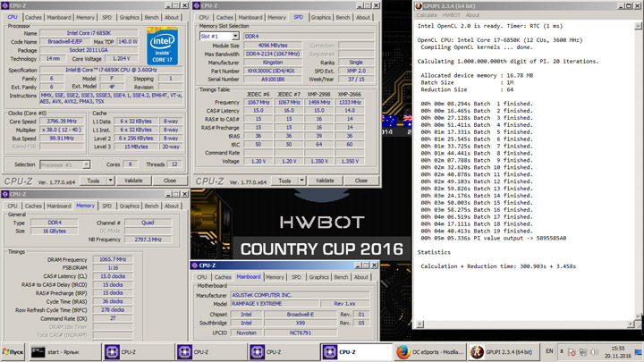Image resolution: width=644 pixels, height=362 pixels.
Task: Click the Channel # value 'Quad'
Action: [148, 223]
